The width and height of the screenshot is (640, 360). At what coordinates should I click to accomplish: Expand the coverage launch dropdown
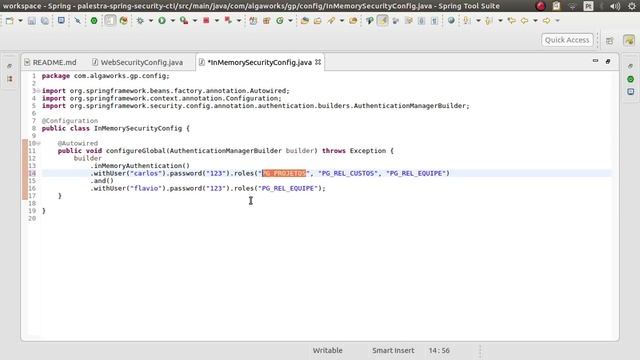click(x=195, y=20)
